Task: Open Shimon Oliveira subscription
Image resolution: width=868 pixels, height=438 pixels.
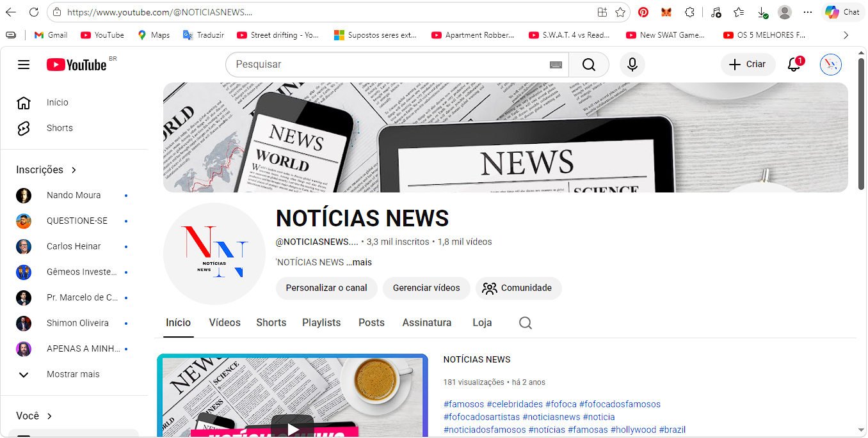Action: click(74, 323)
